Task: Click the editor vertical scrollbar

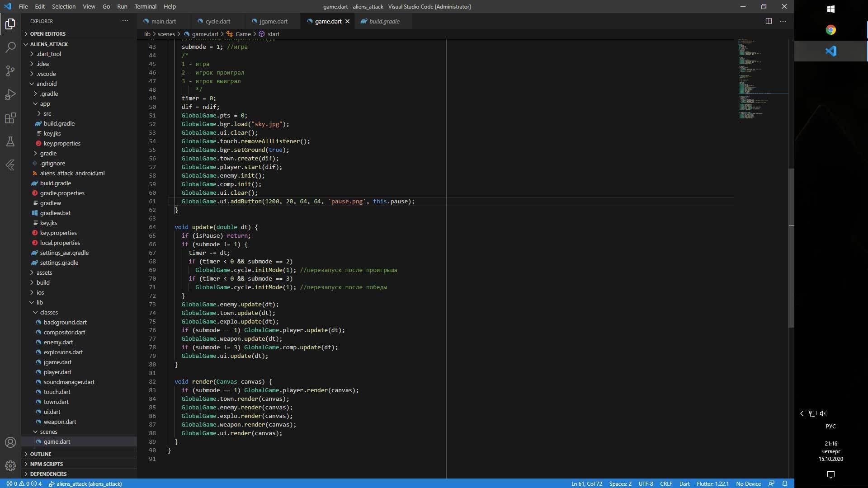Action: tap(791, 248)
